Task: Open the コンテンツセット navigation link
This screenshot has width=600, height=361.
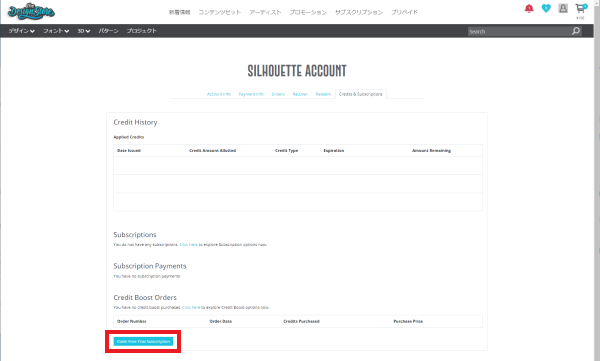Action: (220, 12)
